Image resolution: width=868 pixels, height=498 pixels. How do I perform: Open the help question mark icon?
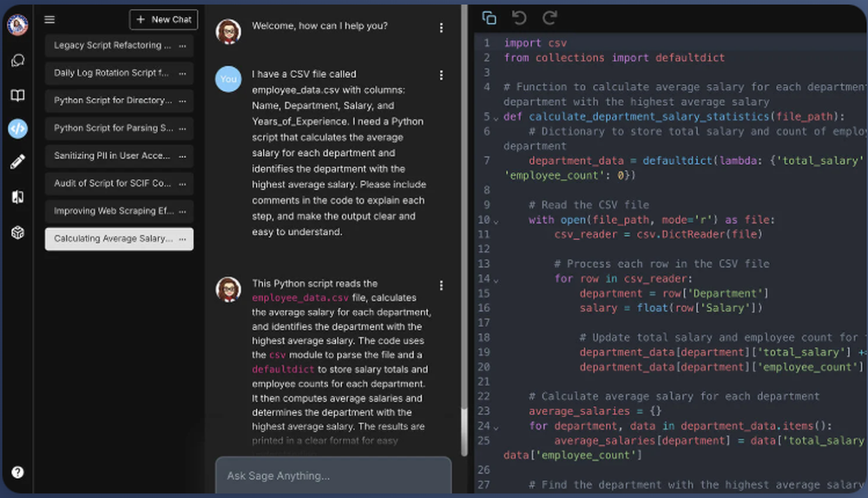pyautogui.click(x=17, y=472)
